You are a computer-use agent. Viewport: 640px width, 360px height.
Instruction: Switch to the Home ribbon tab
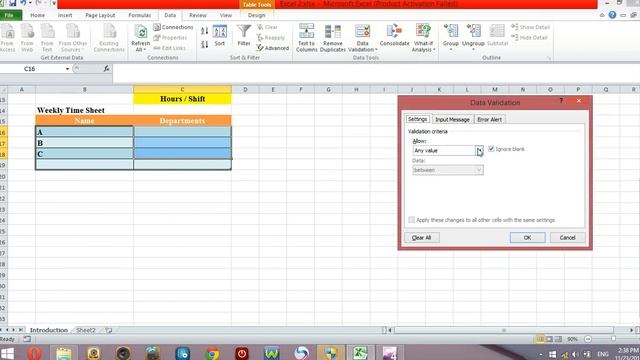[x=38, y=15]
